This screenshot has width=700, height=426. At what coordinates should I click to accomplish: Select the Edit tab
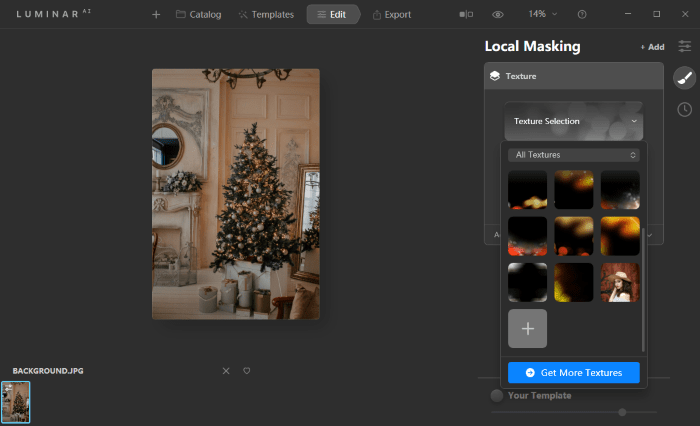[x=332, y=15]
